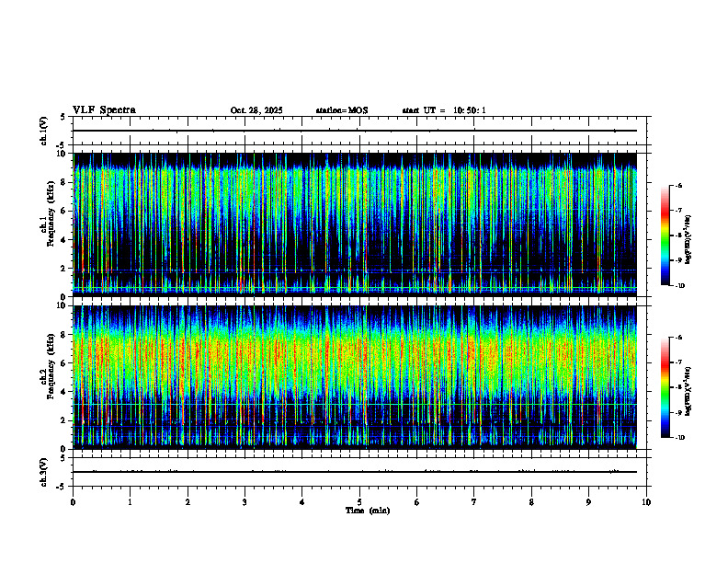Click the "7" tick on the Time axis

coord(474,502)
